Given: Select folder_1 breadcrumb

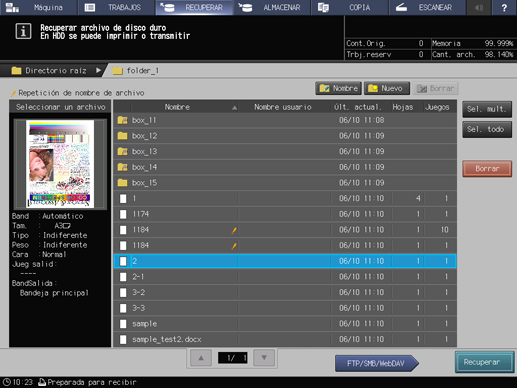Looking at the screenshot, I should coord(136,71).
